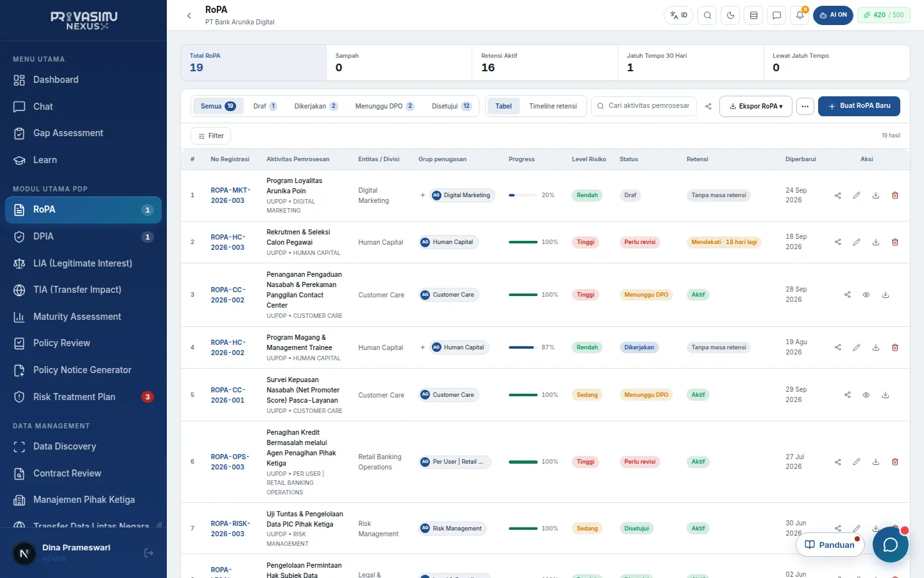The height and width of the screenshot is (578, 924).
Task: Select the Semua tab
Action: pyautogui.click(x=218, y=107)
